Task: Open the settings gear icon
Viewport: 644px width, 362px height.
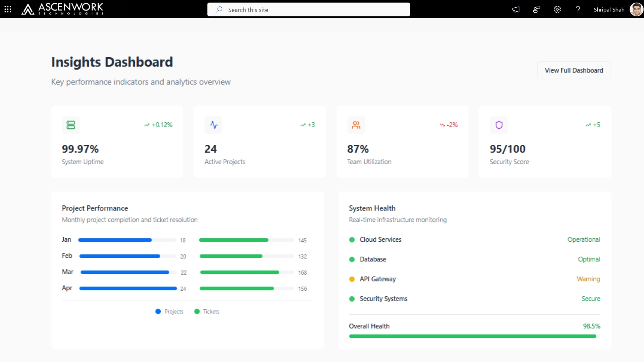Action: tap(557, 9)
